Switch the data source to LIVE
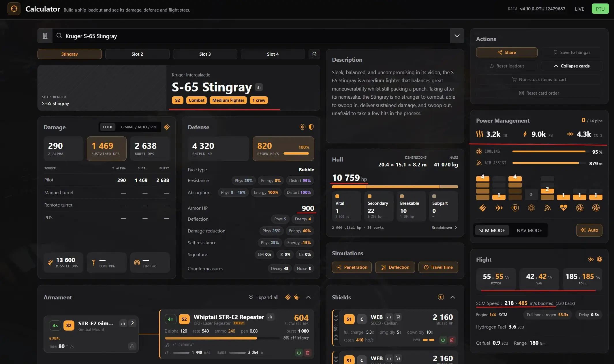The width and height of the screenshot is (614, 364). click(579, 9)
